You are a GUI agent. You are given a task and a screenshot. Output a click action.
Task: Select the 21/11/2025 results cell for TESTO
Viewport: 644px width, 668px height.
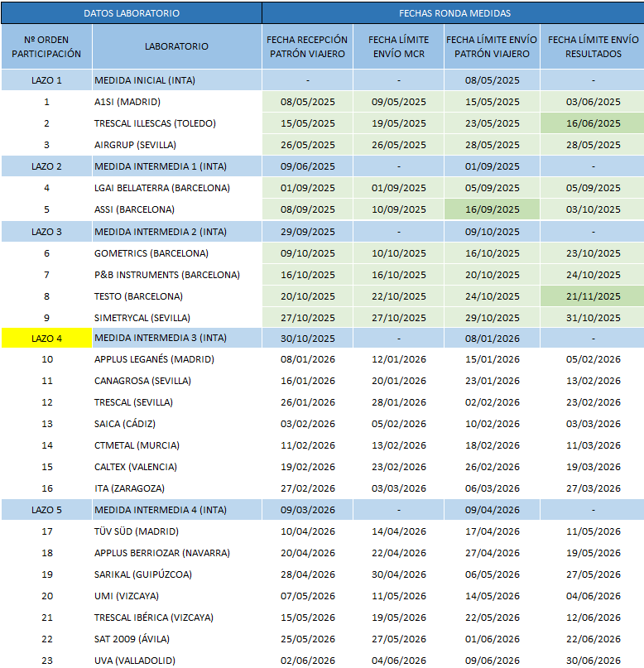pos(593,296)
